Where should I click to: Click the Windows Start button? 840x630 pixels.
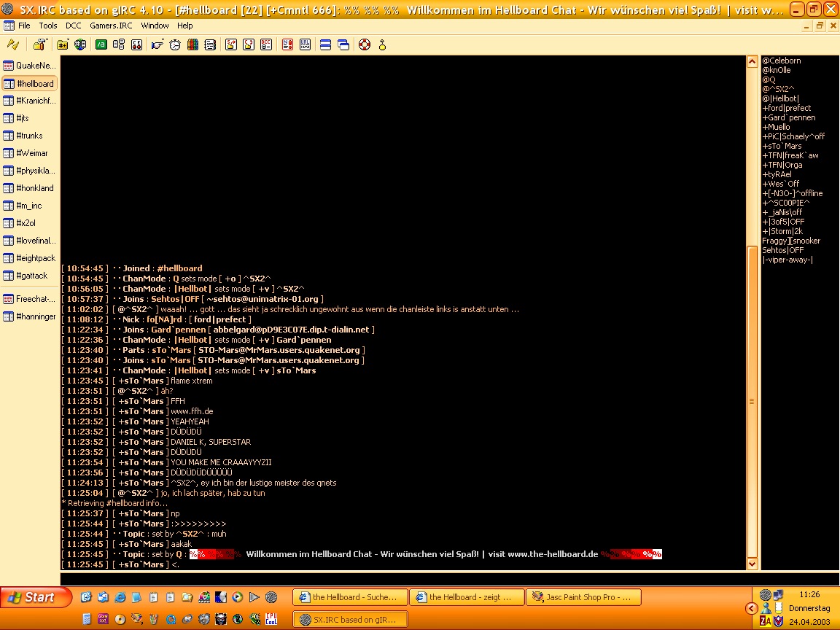tap(36, 597)
